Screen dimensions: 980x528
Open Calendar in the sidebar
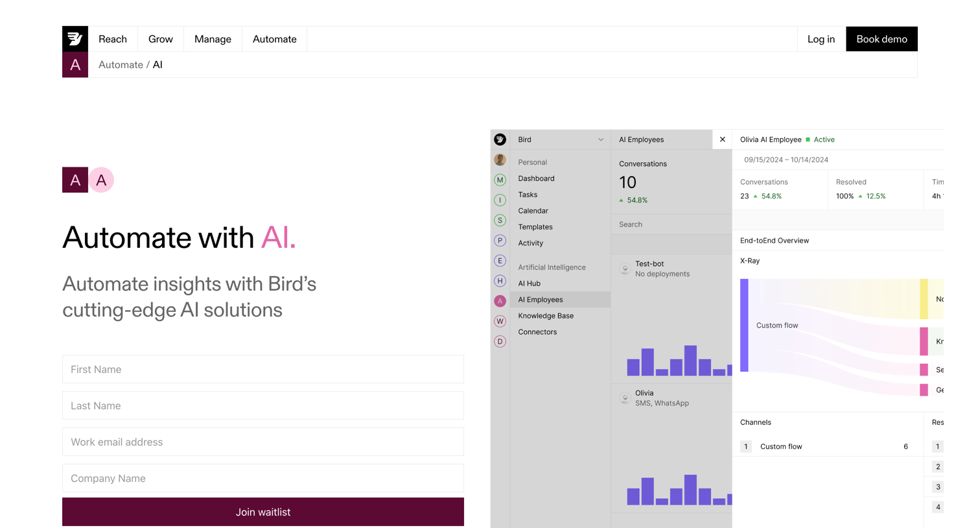point(533,211)
